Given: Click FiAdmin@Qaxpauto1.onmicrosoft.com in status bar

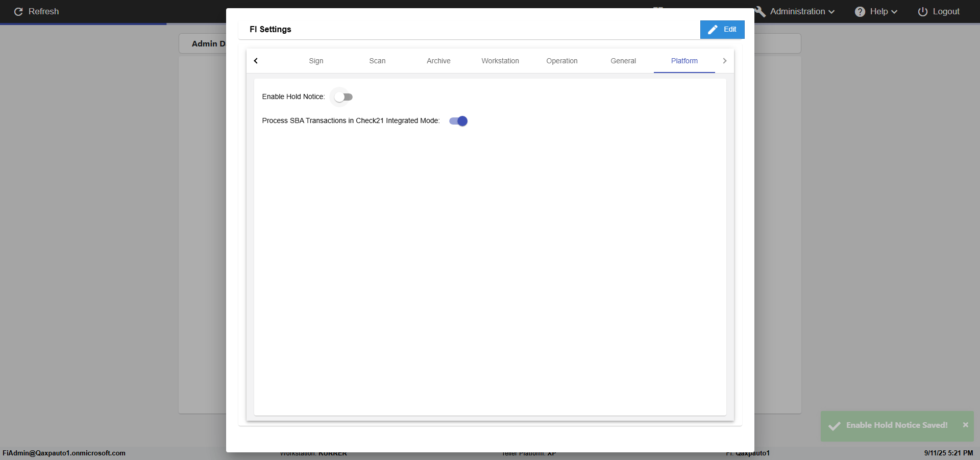Looking at the screenshot, I should (64, 453).
